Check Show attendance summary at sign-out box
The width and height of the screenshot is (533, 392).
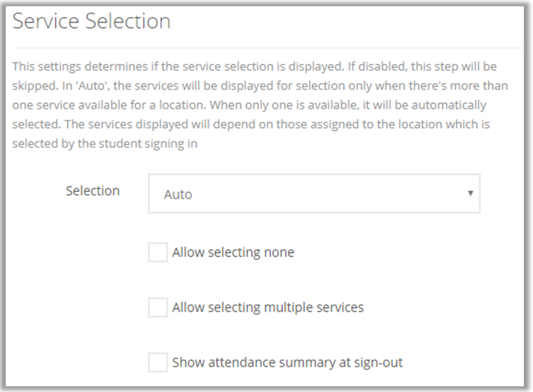pyautogui.click(x=158, y=362)
